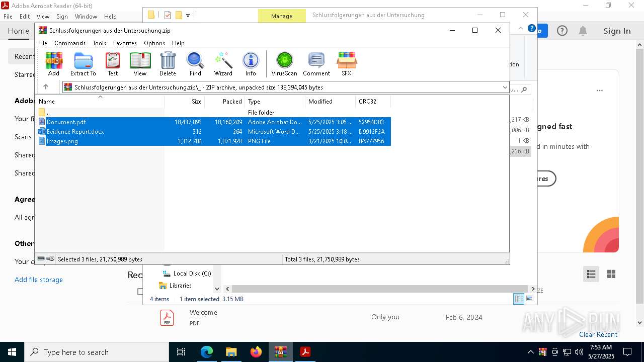Sort by Size column header
Image resolution: width=644 pixels, height=362 pixels.
[184, 102]
